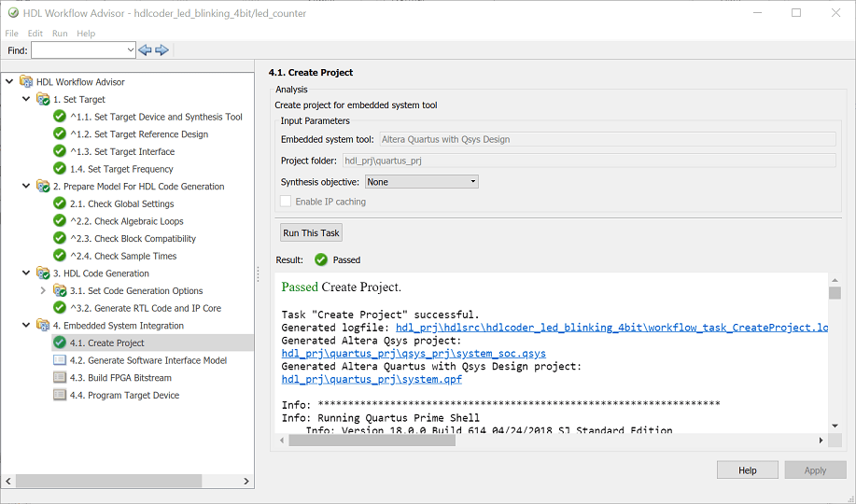
Task: Click the Build FPGA Bitstream task icon
Action: (60, 378)
